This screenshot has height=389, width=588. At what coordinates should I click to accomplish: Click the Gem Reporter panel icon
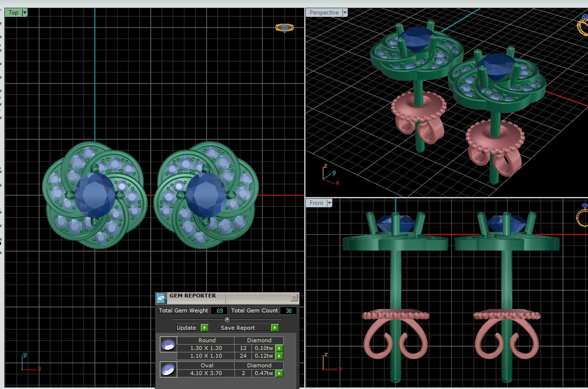click(x=161, y=298)
